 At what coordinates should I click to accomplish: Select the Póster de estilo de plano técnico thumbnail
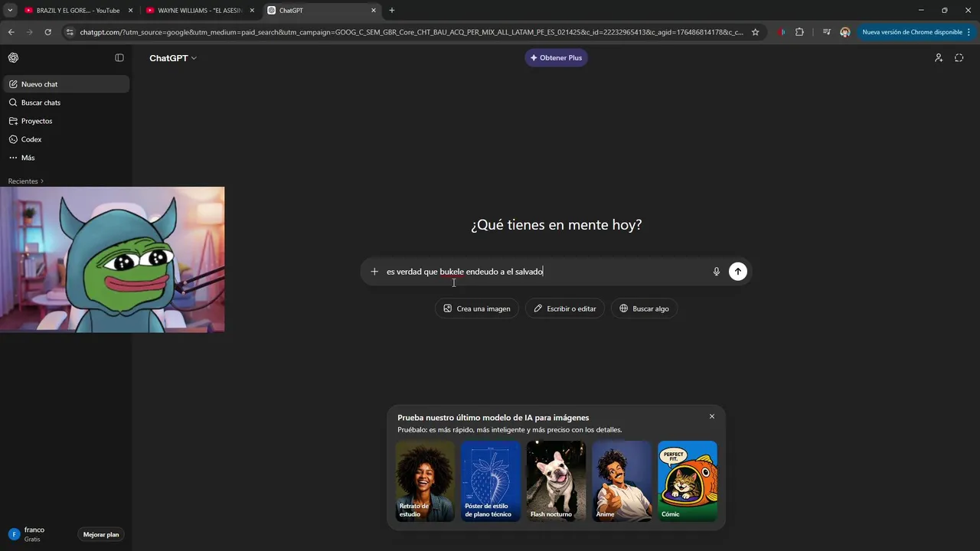pyautogui.click(x=491, y=481)
